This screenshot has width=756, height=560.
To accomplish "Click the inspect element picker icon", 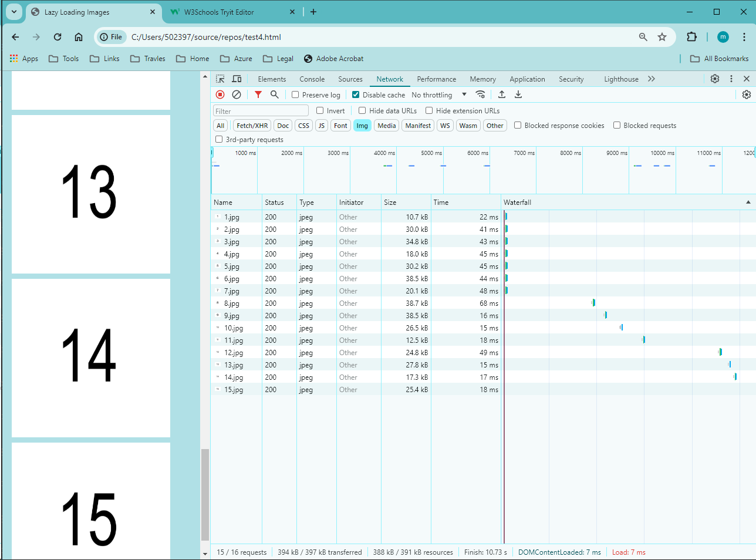I will [x=220, y=79].
